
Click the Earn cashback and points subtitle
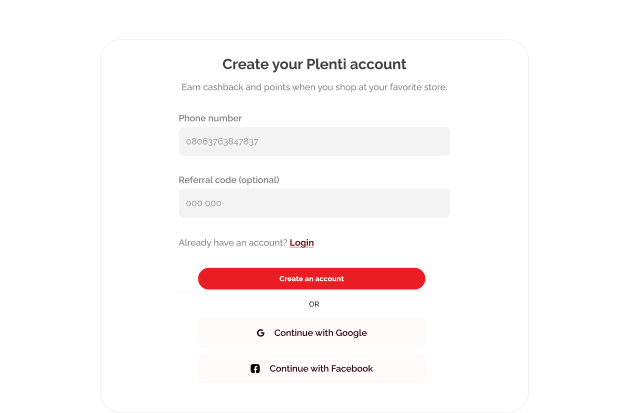[x=314, y=87]
